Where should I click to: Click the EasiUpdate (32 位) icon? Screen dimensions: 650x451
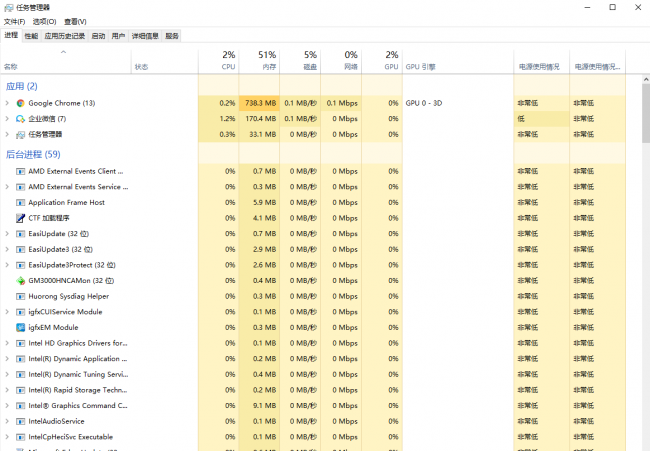coord(20,234)
